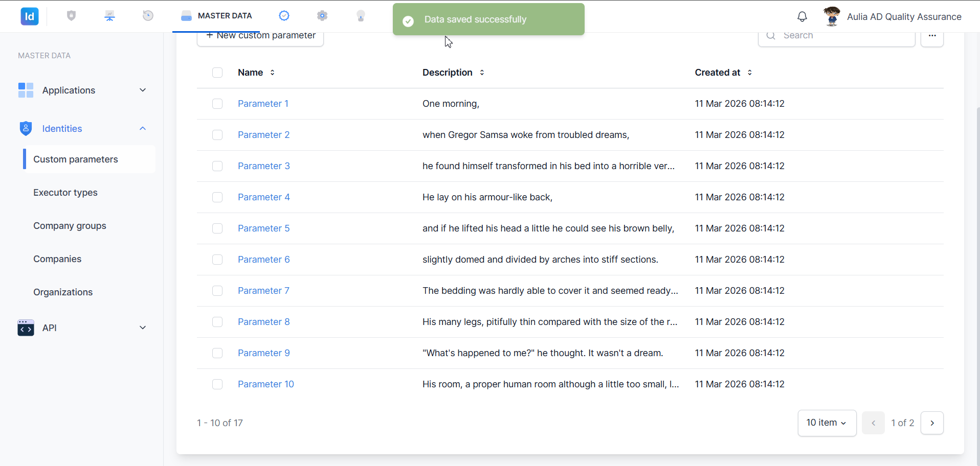
Task: Open the Parameter 3 link
Action: point(263,166)
